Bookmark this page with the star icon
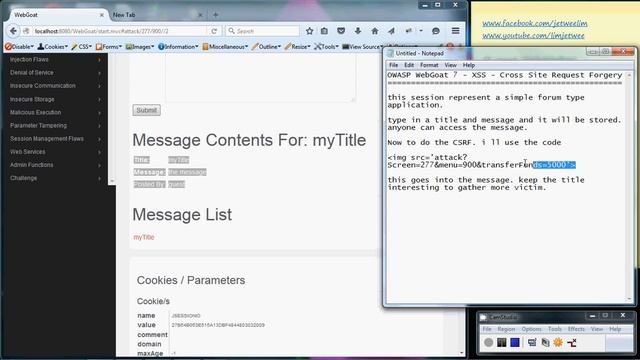The width and height of the screenshot is (640, 360). 309,31
